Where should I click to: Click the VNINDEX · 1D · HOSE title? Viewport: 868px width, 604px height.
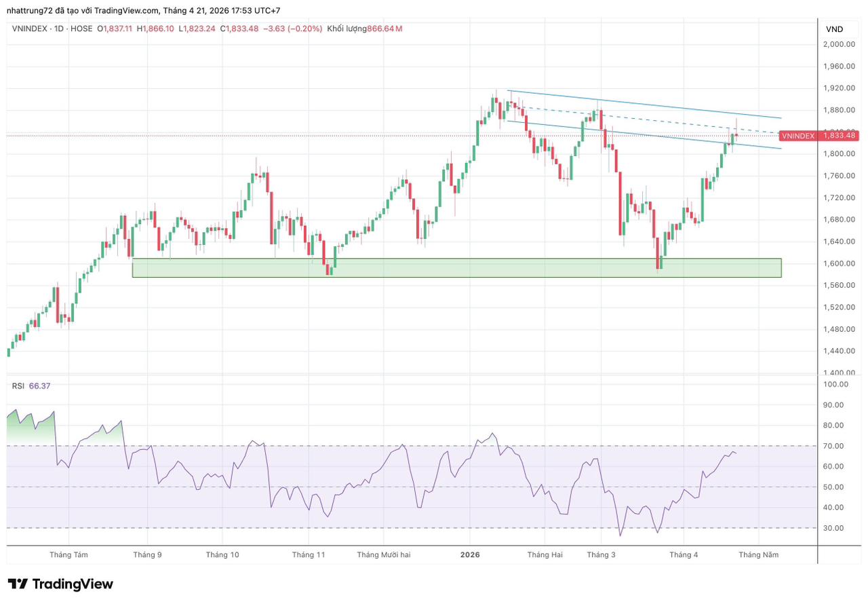click(x=52, y=29)
